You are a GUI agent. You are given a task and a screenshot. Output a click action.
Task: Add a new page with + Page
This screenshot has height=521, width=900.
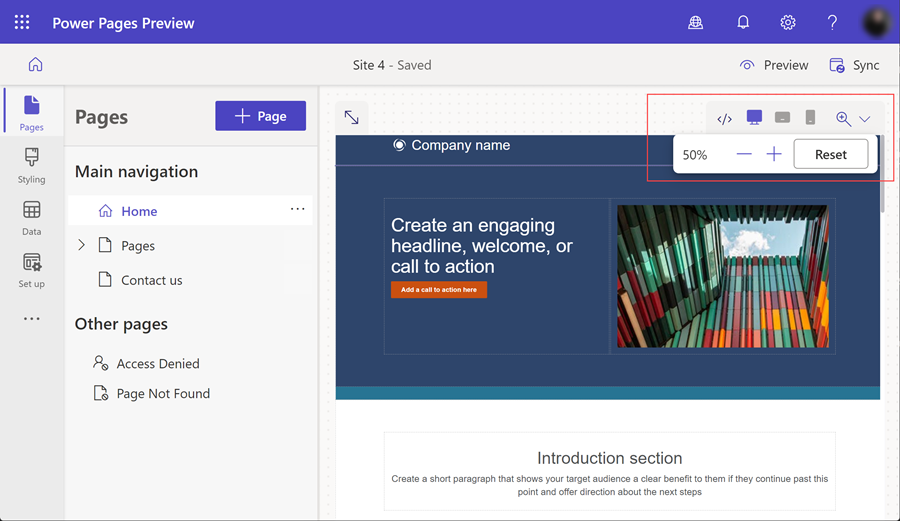(x=261, y=116)
